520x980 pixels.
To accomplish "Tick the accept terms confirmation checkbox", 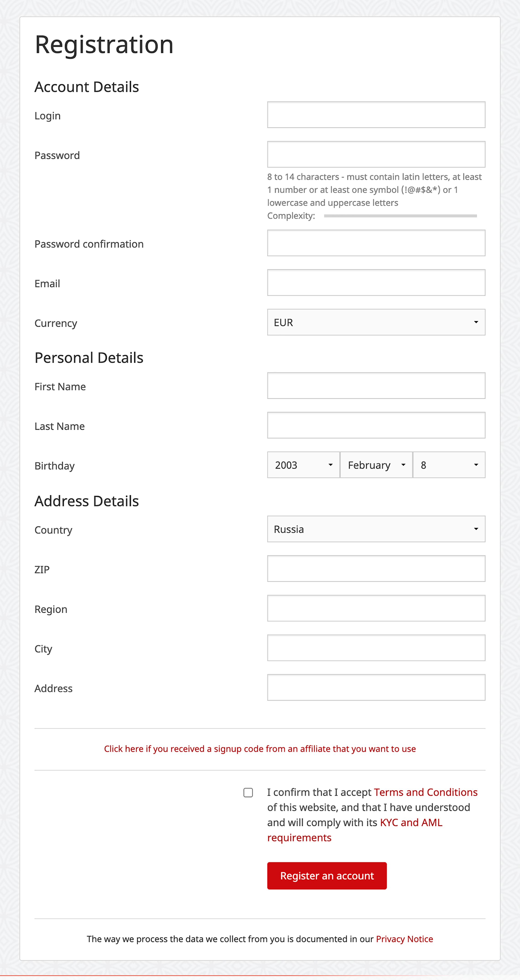I will (x=248, y=793).
